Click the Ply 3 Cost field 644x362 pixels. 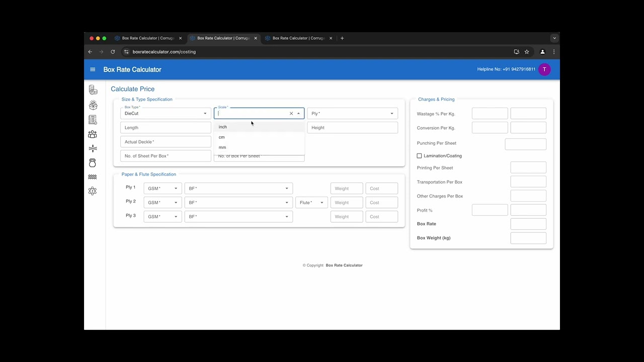tap(382, 217)
